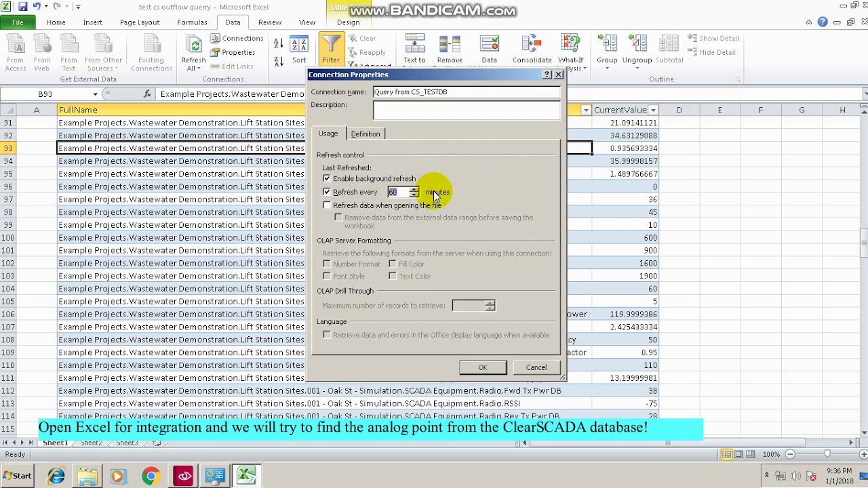Open the Design table tools tab
Viewport: 868px width, 488px height.
tap(349, 22)
